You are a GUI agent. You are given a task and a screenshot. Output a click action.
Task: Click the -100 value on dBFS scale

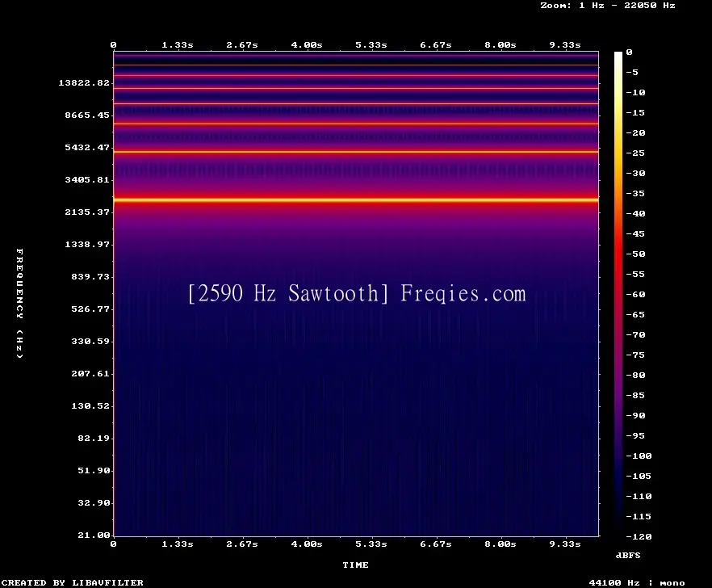tap(639, 456)
